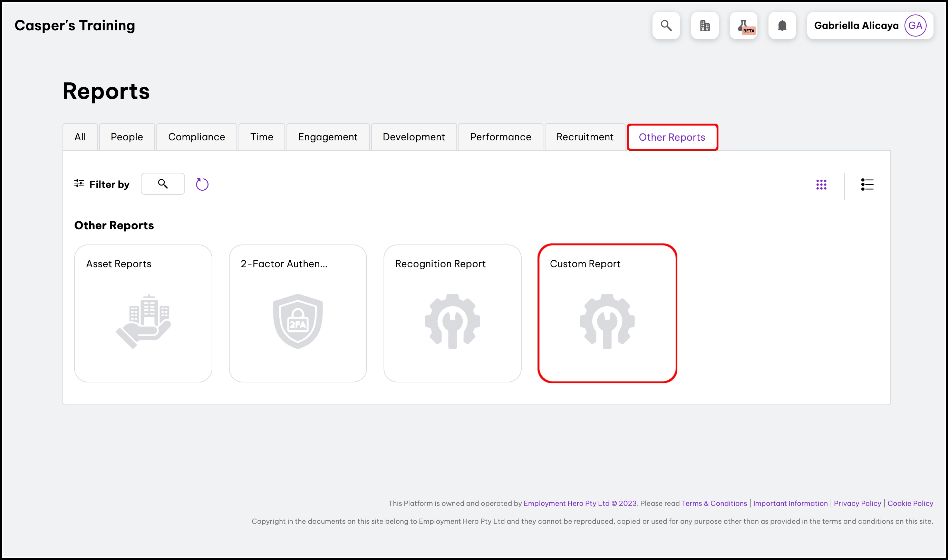Screen dimensions: 948x560
Task: Switch to the Compliance tab
Action: (196, 137)
